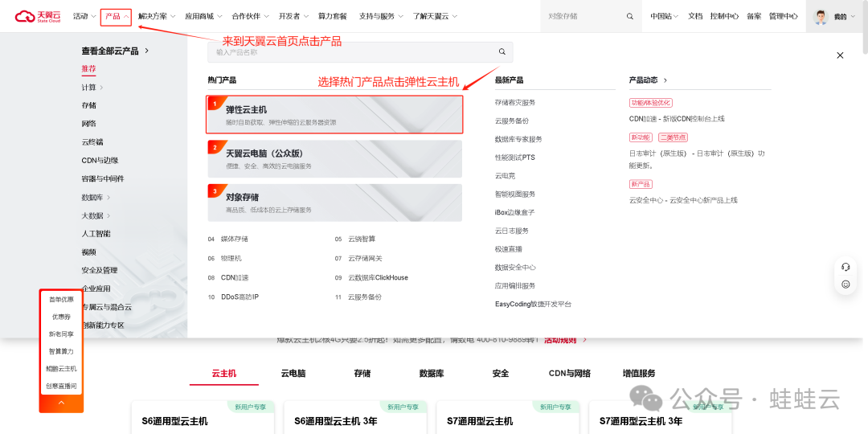Switch to the 云电脑 tab

(x=293, y=374)
